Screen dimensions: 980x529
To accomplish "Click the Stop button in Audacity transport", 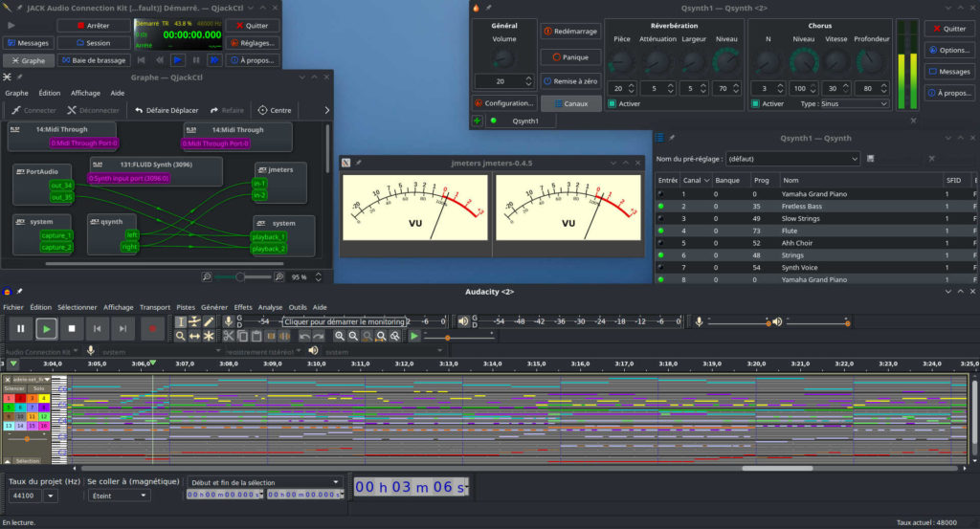I will click(72, 328).
